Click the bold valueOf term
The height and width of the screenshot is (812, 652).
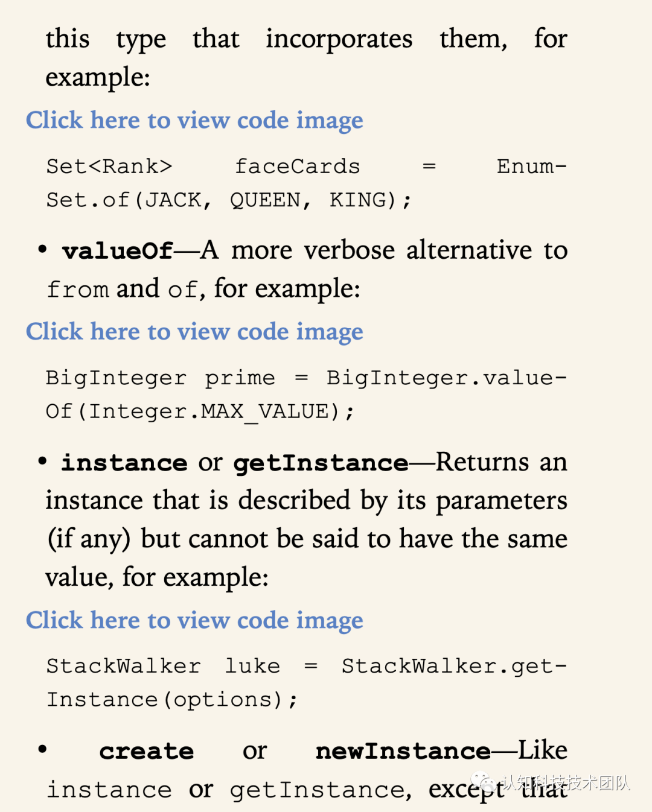[x=118, y=251]
